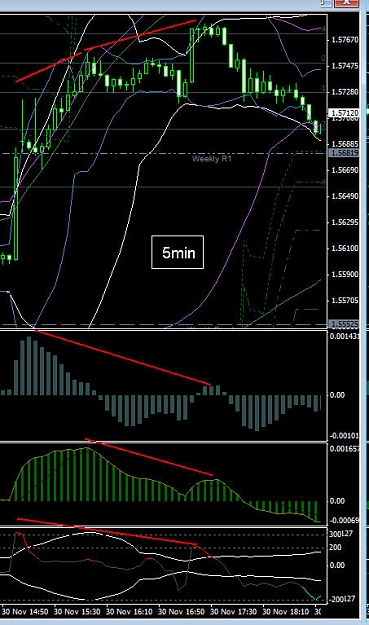This screenshot has height=625, width=369.
Task: Click the 1.57280 price axis value
Action: pos(345,92)
